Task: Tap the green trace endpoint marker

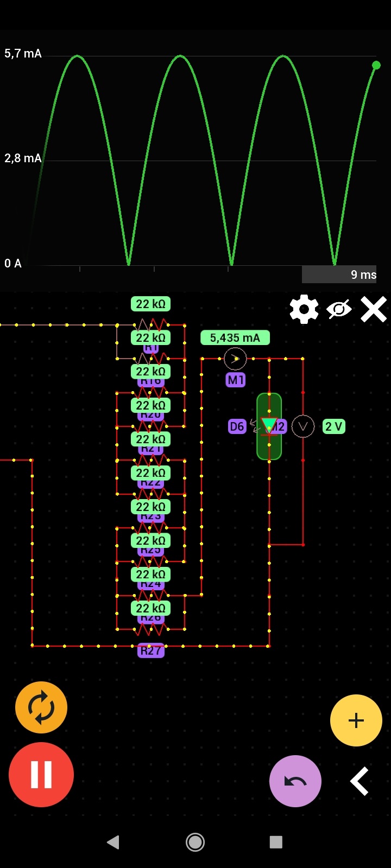Action: coord(376,65)
